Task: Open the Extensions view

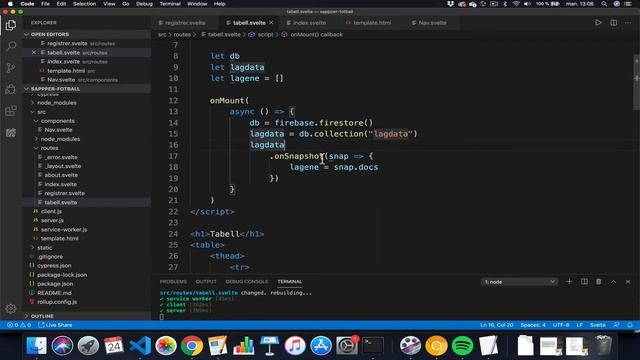Action: 11,111
